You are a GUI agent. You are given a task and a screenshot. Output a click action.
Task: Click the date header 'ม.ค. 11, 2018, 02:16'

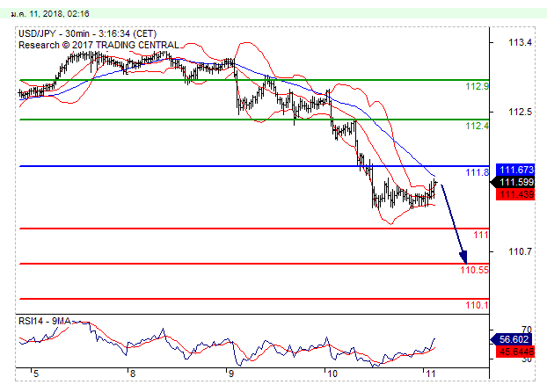click(50, 14)
